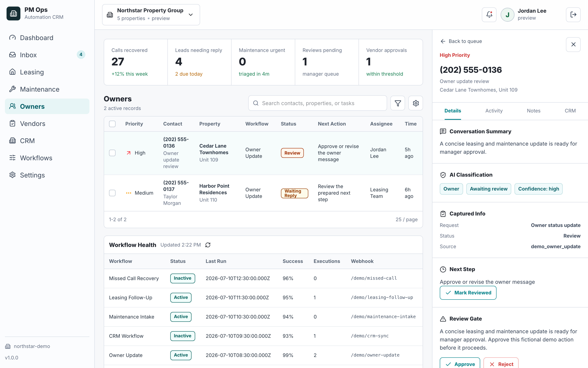Click the Settings gear icon in sidebar
This screenshot has height=368, width=588.
[x=12, y=175]
